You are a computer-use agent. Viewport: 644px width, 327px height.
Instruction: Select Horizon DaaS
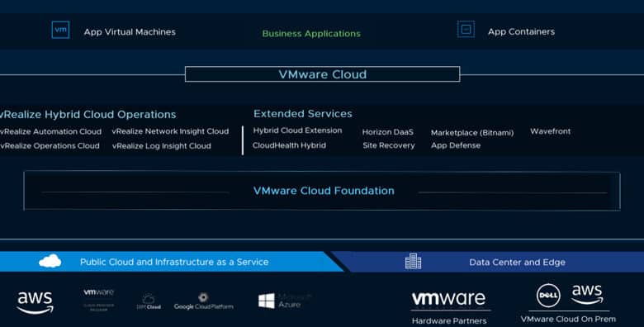tap(388, 132)
